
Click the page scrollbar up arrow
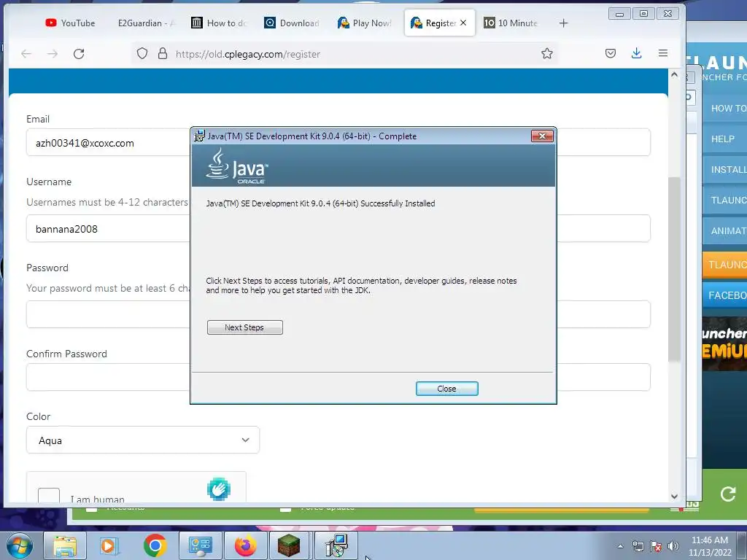point(674,74)
